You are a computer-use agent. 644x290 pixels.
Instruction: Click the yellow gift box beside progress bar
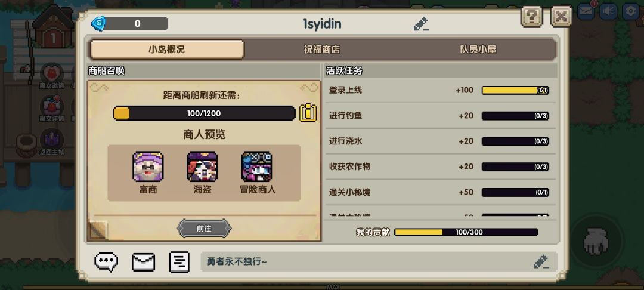[308, 113]
